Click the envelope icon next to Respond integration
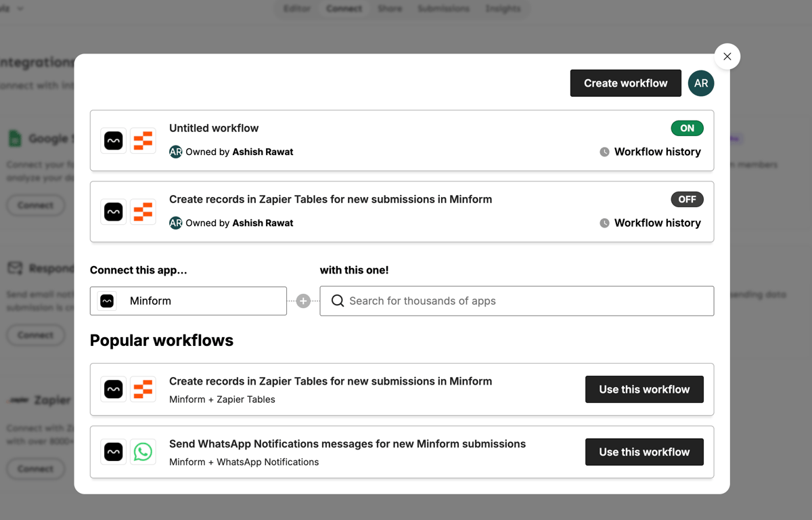812x520 pixels. (x=14, y=267)
